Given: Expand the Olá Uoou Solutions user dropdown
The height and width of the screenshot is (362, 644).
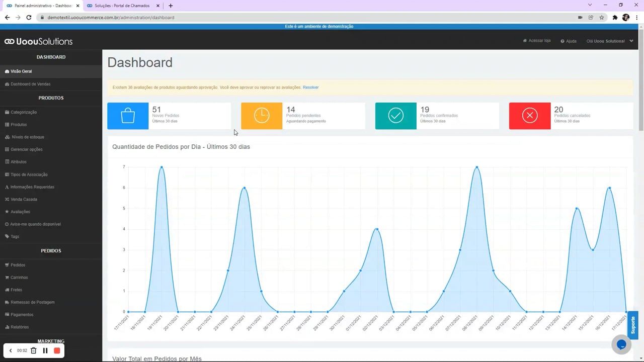Looking at the screenshot, I should (609, 41).
